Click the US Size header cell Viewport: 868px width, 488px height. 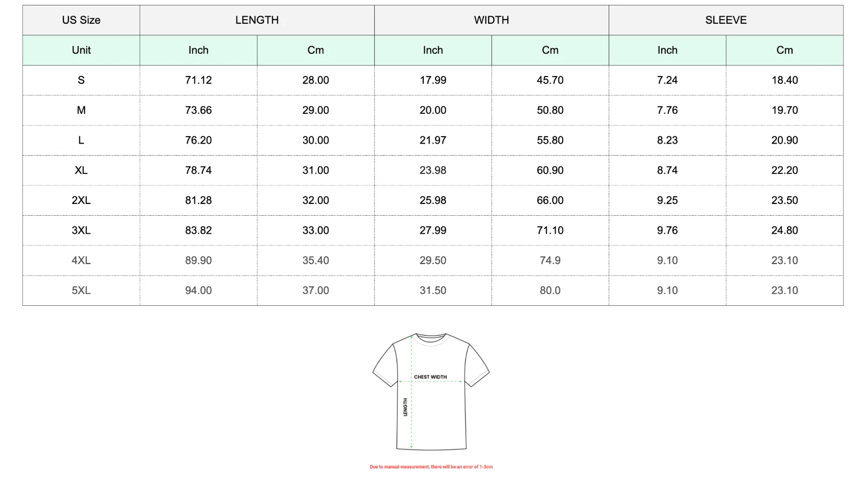coord(81,20)
